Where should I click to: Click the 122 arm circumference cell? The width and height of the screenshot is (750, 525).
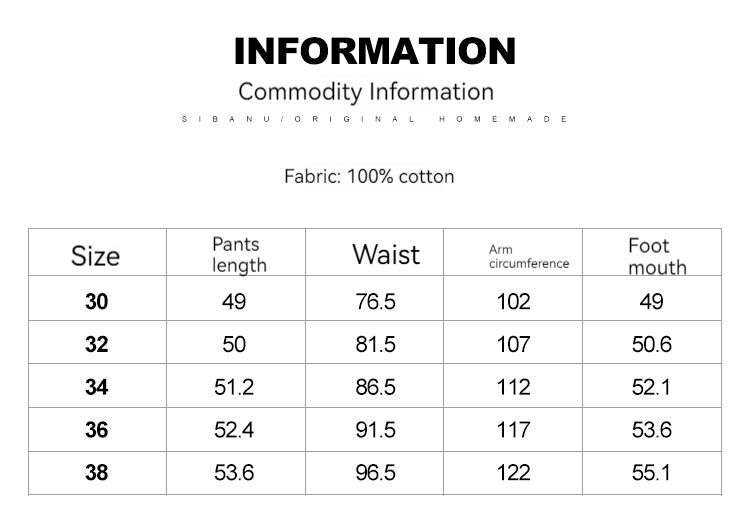[513, 473]
